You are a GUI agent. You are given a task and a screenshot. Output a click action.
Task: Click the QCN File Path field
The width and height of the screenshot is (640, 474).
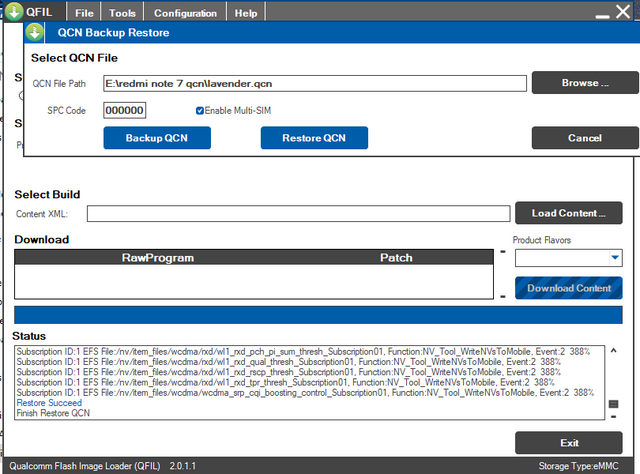[x=315, y=83]
